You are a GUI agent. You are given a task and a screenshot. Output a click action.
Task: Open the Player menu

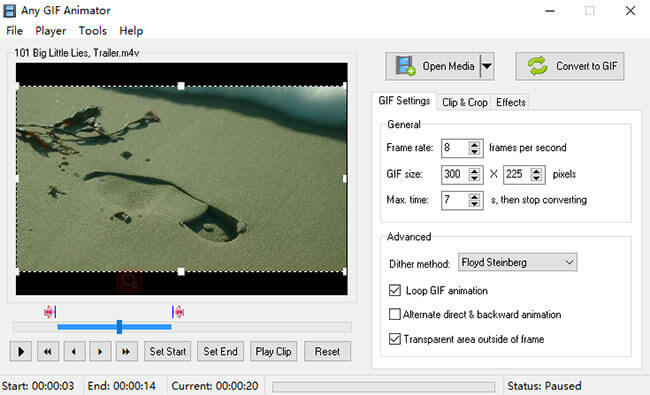tap(51, 31)
